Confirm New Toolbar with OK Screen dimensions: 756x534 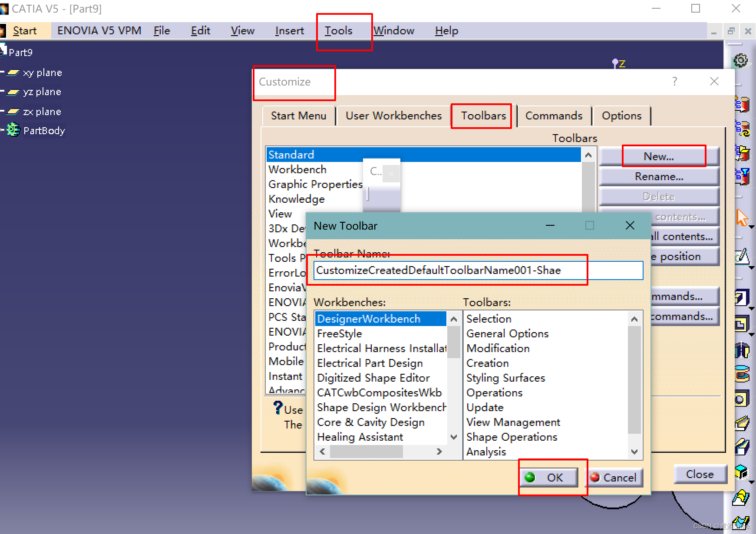tap(549, 478)
